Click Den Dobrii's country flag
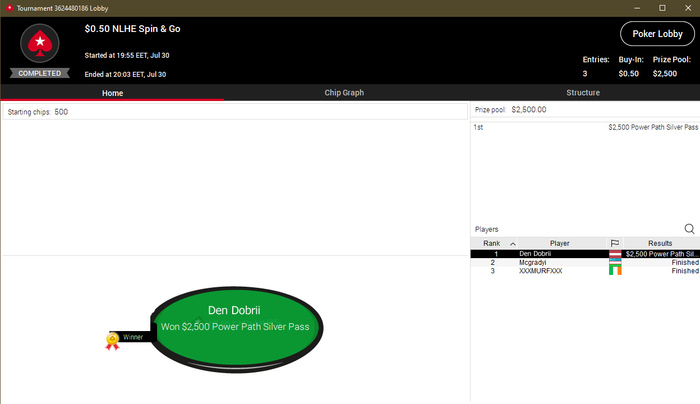The height and width of the screenshot is (404, 700). click(615, 254)
